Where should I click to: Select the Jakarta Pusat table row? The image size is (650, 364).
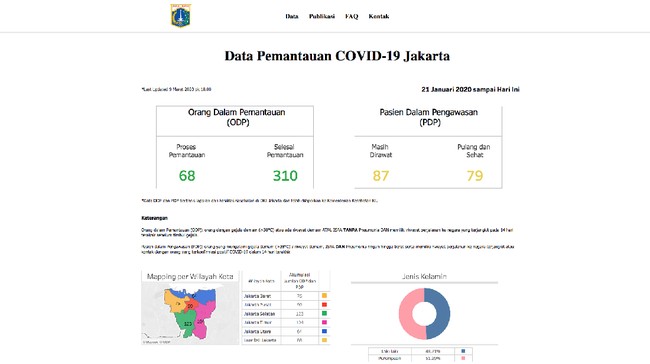286,305
